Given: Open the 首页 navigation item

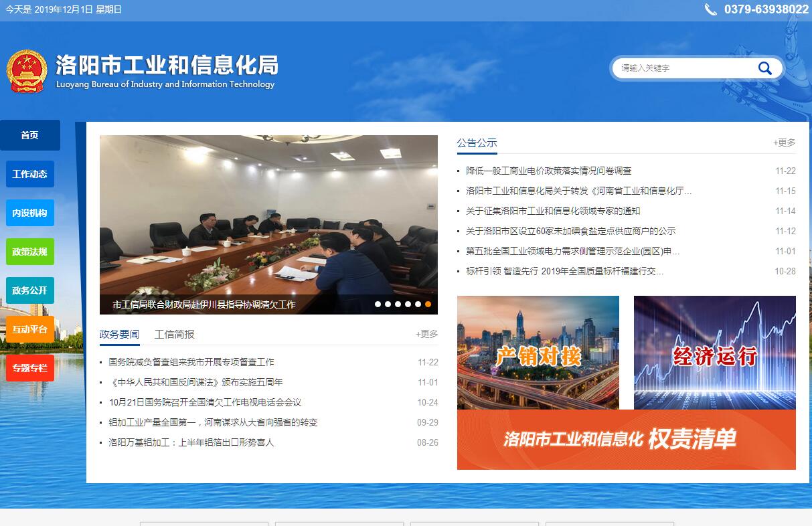Looking at the screenshot, I should pyautogui.click(x=30, y=135).
